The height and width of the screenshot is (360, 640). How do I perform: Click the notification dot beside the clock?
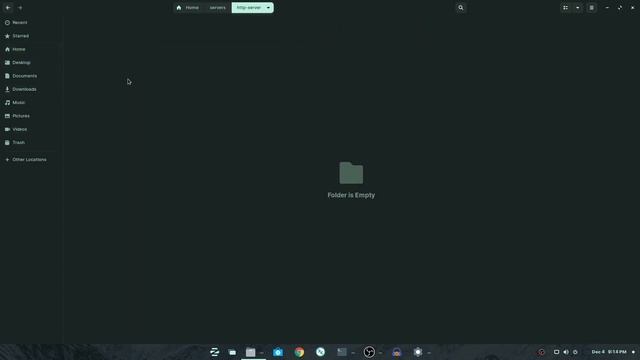click(633, 352)
